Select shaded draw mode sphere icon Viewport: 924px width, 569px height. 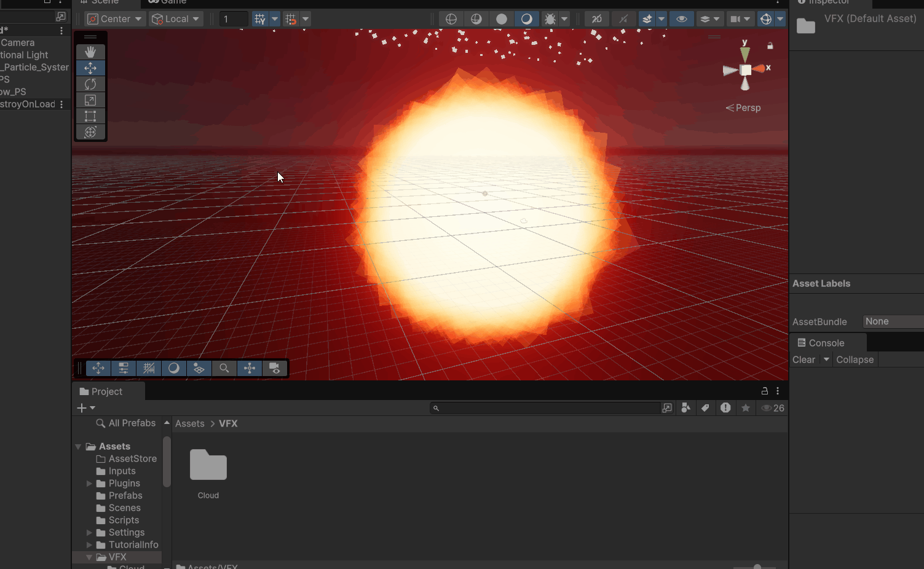pos(527,19)
